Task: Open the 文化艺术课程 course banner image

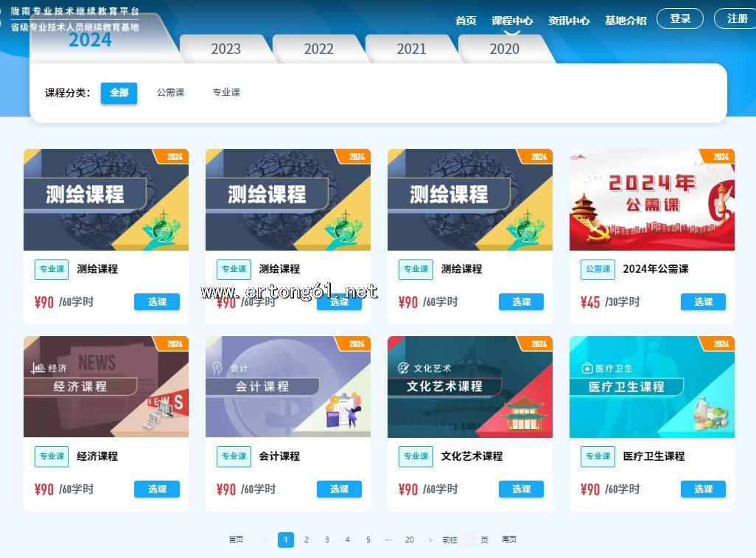Action: tap(469, 387)
